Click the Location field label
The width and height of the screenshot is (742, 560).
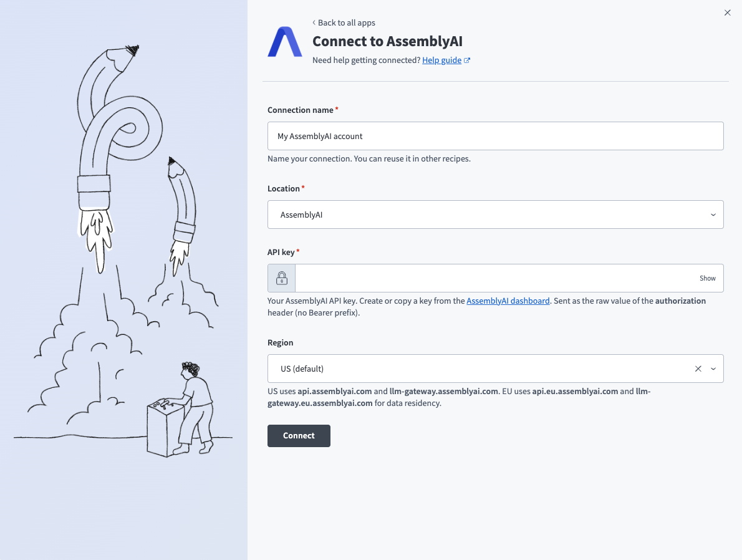(284, 188)
